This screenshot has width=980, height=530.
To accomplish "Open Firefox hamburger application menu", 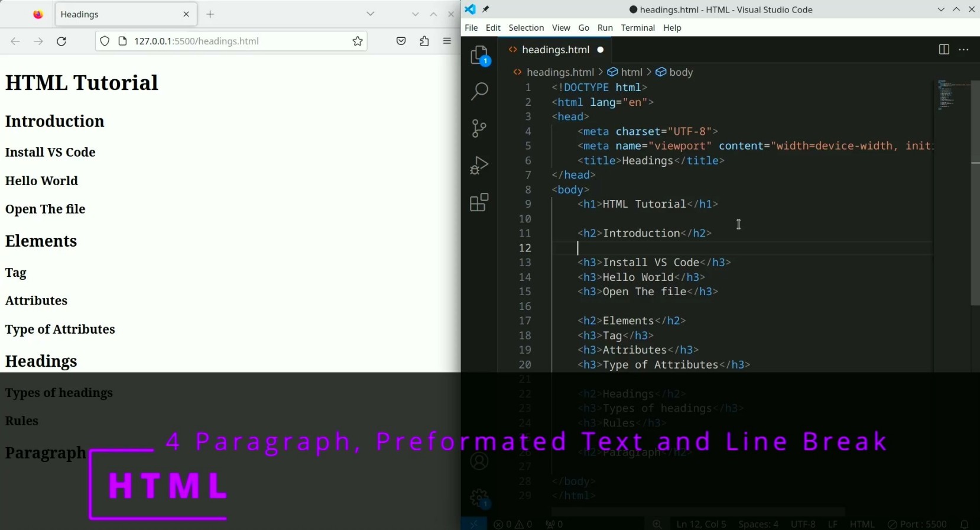I will 447,41.
